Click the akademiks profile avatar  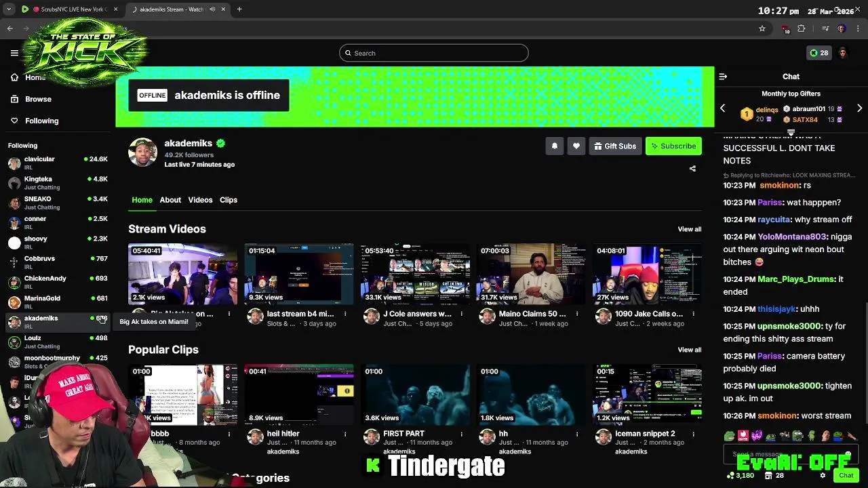(143, 152)
